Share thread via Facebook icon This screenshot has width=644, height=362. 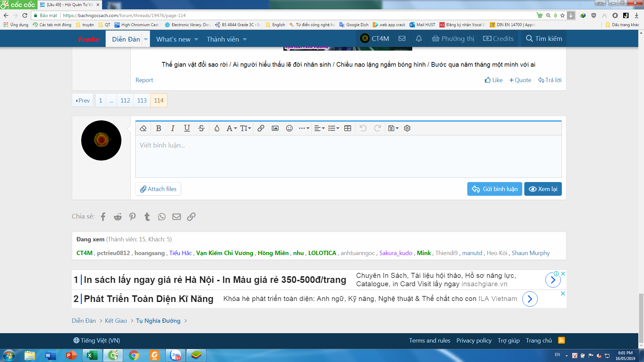pos(103,217)
